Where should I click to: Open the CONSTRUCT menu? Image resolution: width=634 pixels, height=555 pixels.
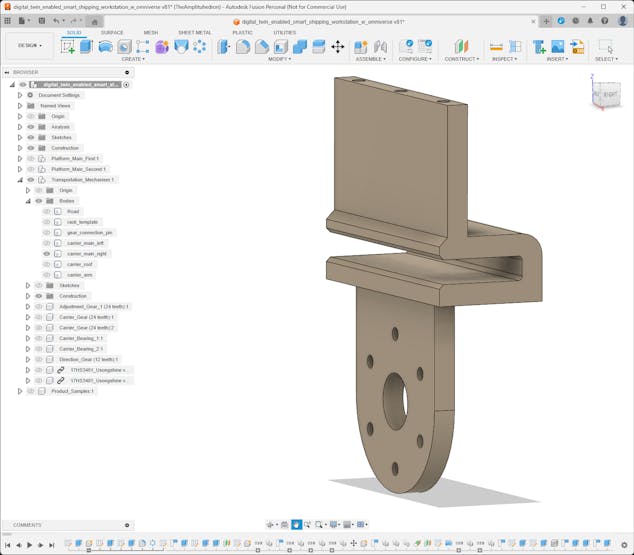(x=461, y=59)
